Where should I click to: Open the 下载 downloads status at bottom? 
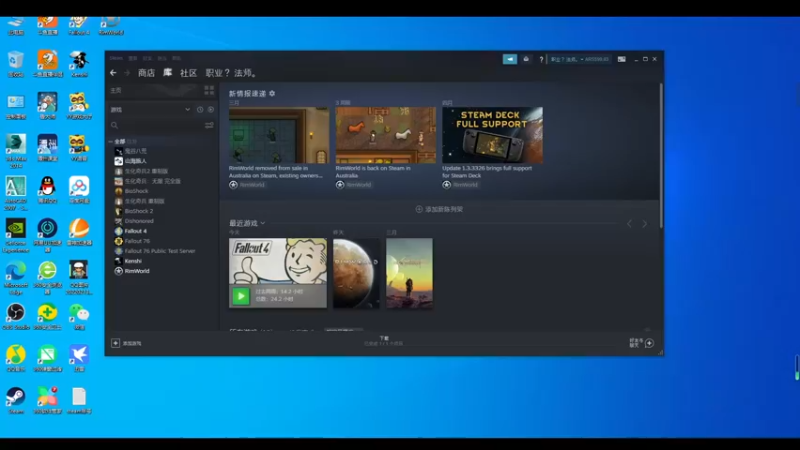(384, 341)
